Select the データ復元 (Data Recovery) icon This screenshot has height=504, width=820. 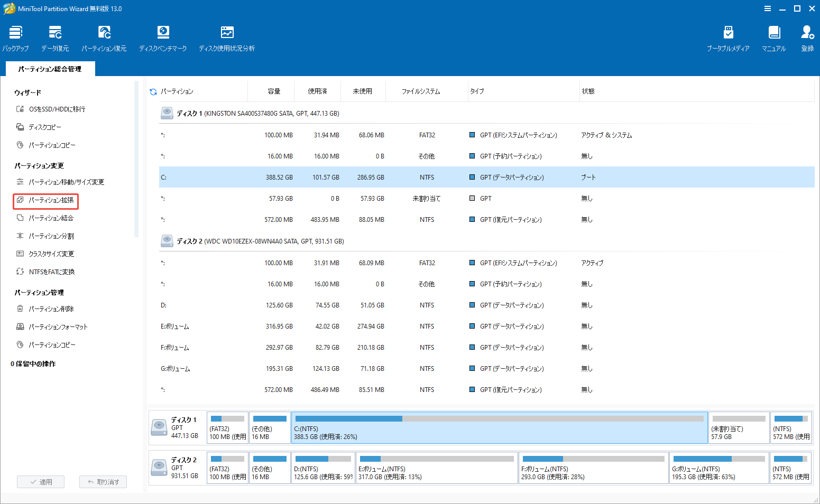tap(54, 37)
